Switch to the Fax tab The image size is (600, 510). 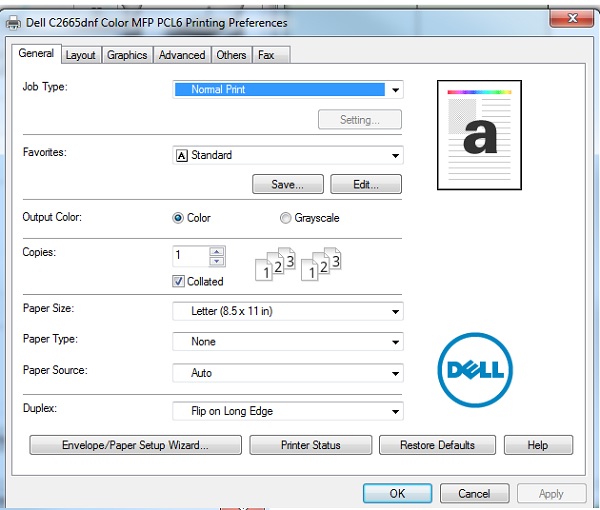pos(271,55)
